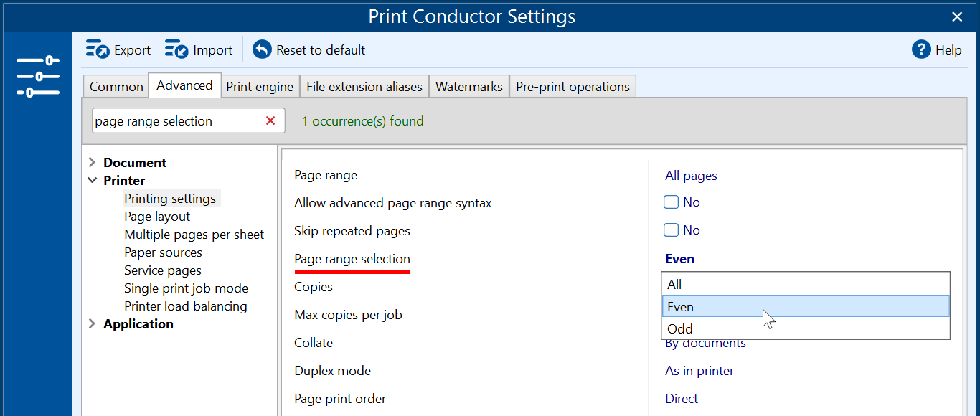Switch to the Print engine tab

coord(260,86)
